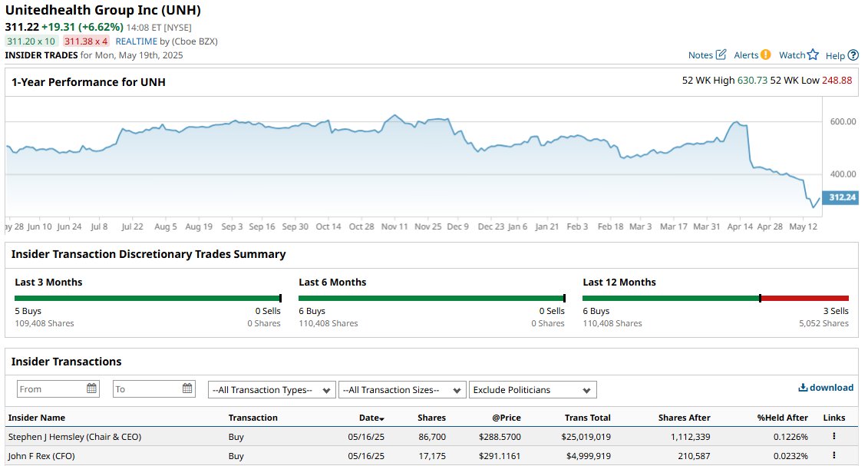Click the Alerts exclamation icon

click(x=766, y=55)
